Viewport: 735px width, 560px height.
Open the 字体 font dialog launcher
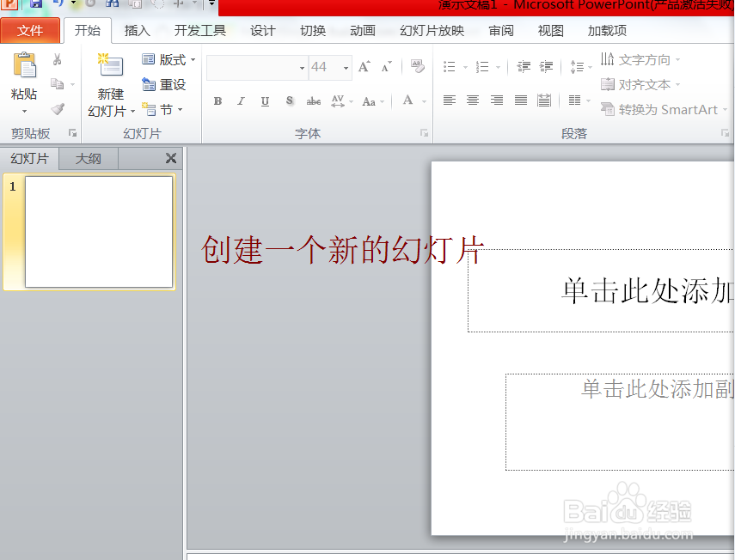[x=424, y=133]
